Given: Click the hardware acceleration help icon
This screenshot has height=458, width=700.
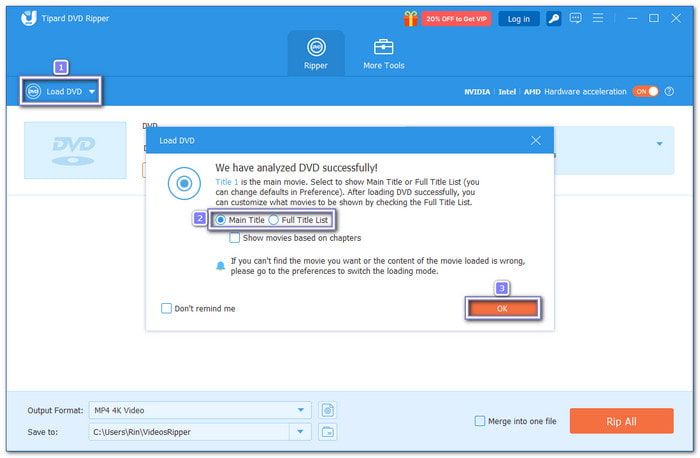Looking at the screenshot, I should point(669,91).
